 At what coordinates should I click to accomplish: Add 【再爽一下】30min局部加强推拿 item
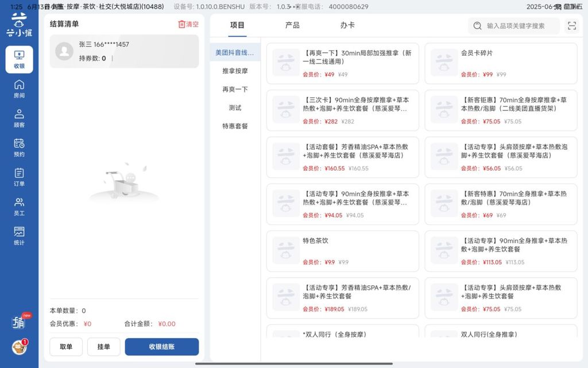coord(343,63)
